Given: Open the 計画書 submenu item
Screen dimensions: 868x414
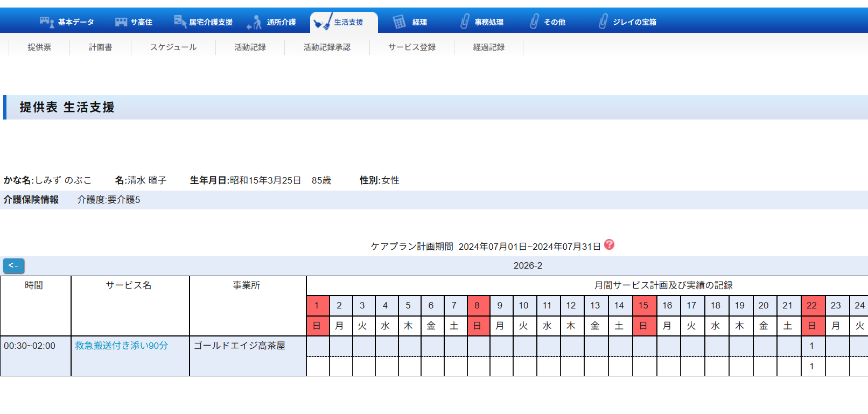Looking at the screenshot, I should [100, 47].
